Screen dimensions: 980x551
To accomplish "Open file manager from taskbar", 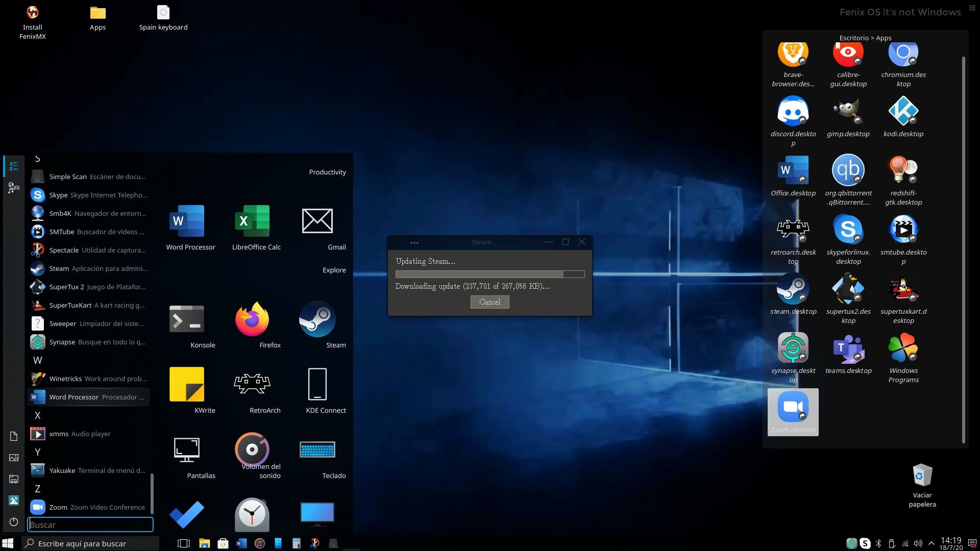I will pyautogui.click(x=204, y=543).
